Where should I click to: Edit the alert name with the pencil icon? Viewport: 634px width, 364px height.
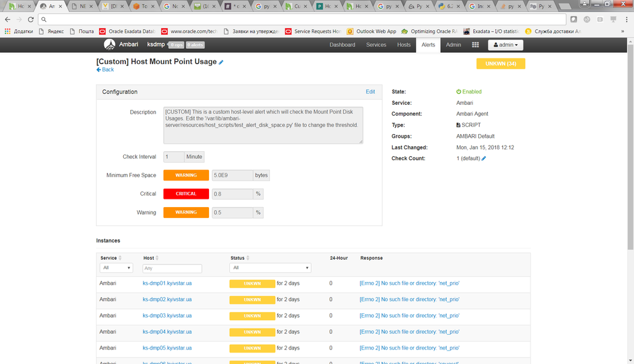pos(221,62)
